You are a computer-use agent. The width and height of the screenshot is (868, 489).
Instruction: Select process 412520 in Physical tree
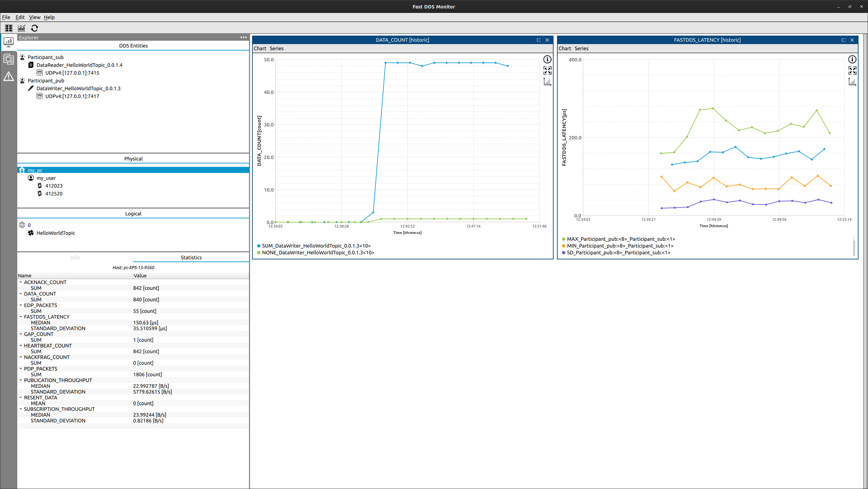point(54,193)
